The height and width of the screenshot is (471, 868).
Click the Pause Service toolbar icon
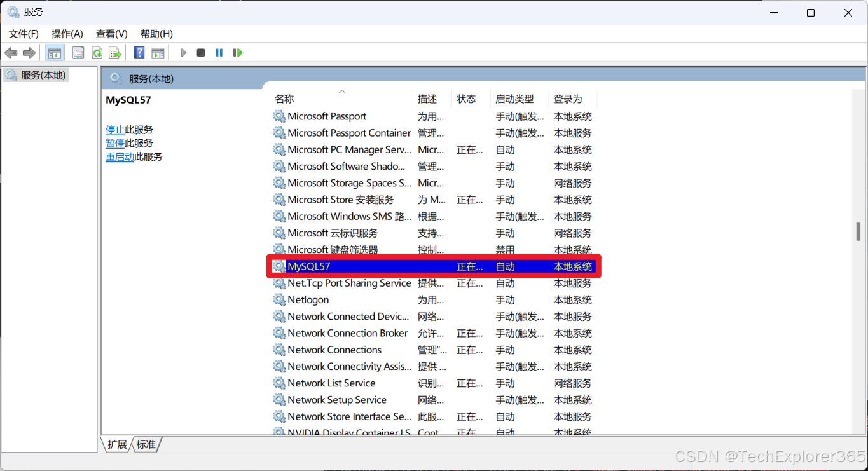pyautogui.click(x=219, y=53)
